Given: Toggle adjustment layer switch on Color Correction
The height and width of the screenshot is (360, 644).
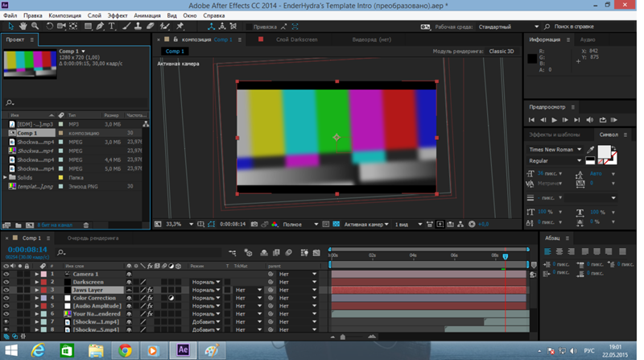Looking at the screenshot, I should click(x=171, y=298).
